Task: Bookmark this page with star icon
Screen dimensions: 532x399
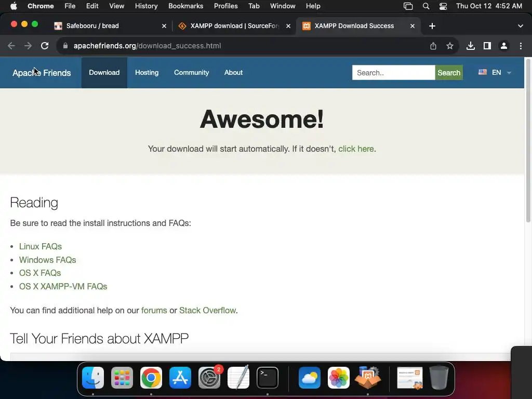Action: point(450,46)
